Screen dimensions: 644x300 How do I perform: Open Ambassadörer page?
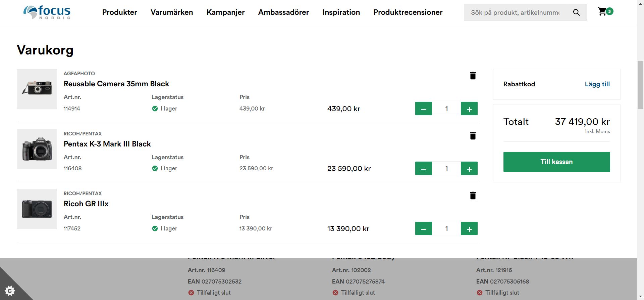point(283,12)
